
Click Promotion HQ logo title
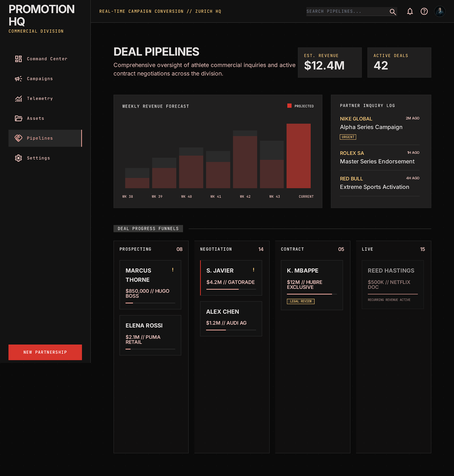click(42, 15)
